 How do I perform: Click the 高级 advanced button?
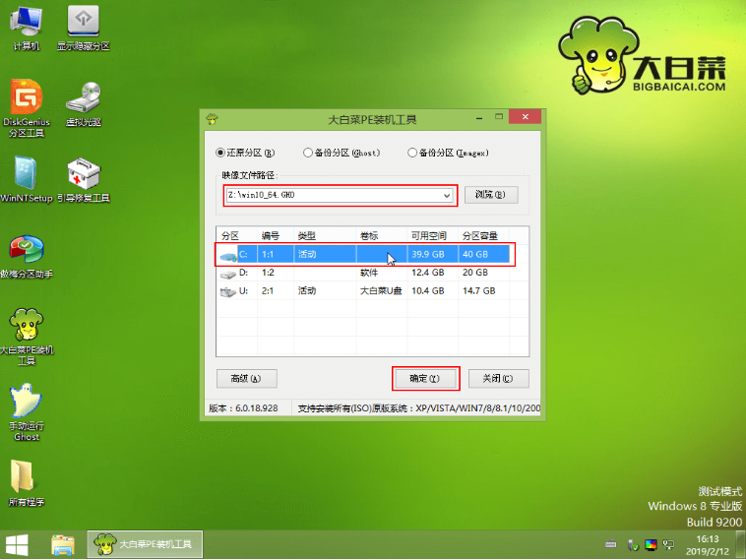246,379
